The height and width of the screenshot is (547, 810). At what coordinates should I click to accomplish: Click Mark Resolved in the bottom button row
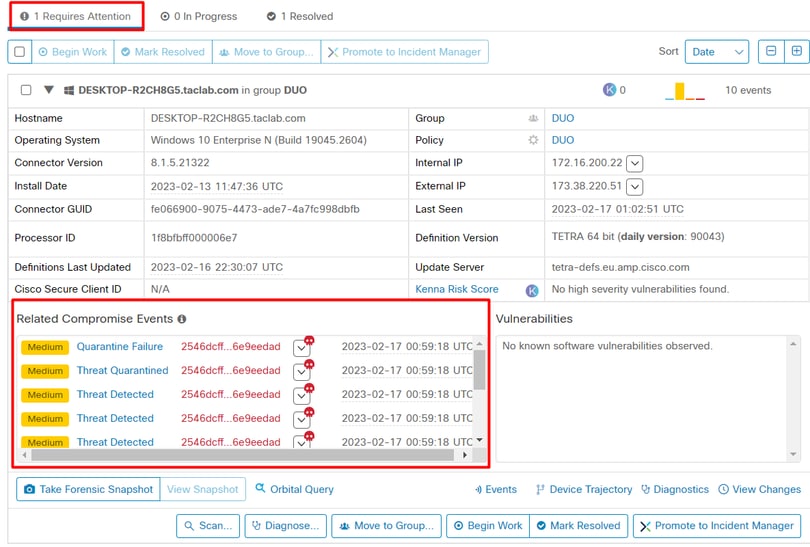click(x=579, y=526)
